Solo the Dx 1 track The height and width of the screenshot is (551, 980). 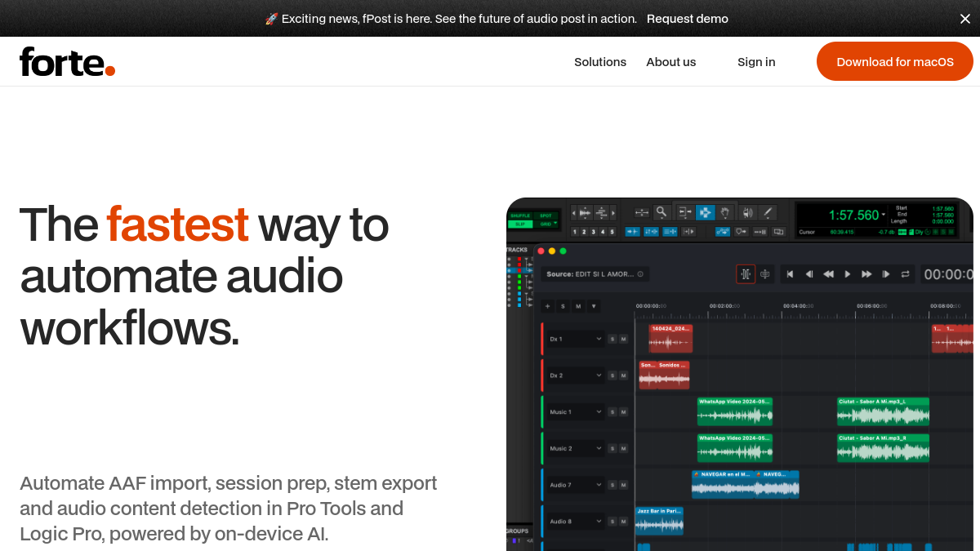pyautogui.click(x=612, y=339)
